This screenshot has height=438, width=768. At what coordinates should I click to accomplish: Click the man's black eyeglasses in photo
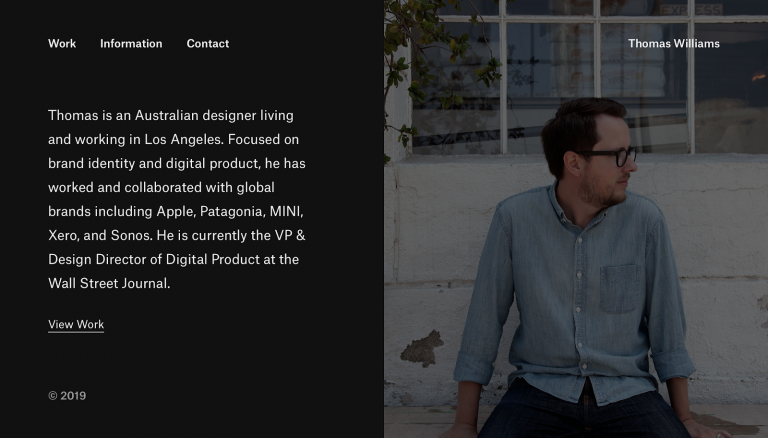(609, 157)
